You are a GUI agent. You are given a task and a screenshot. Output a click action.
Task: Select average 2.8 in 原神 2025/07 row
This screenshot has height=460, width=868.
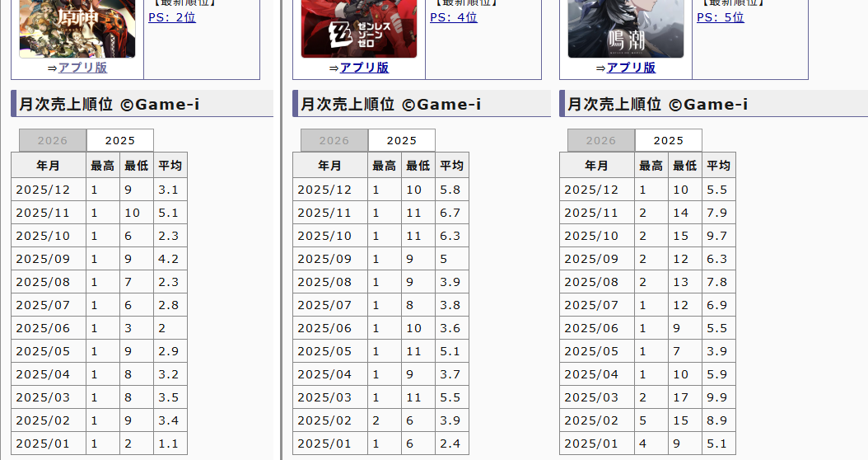point(170,305)
